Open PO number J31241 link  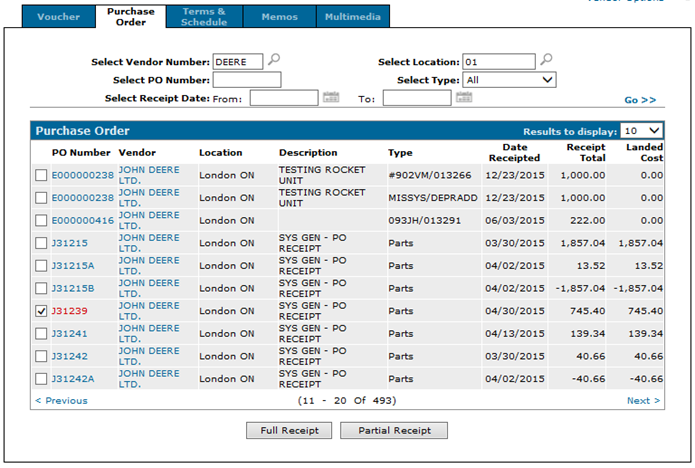70,333
